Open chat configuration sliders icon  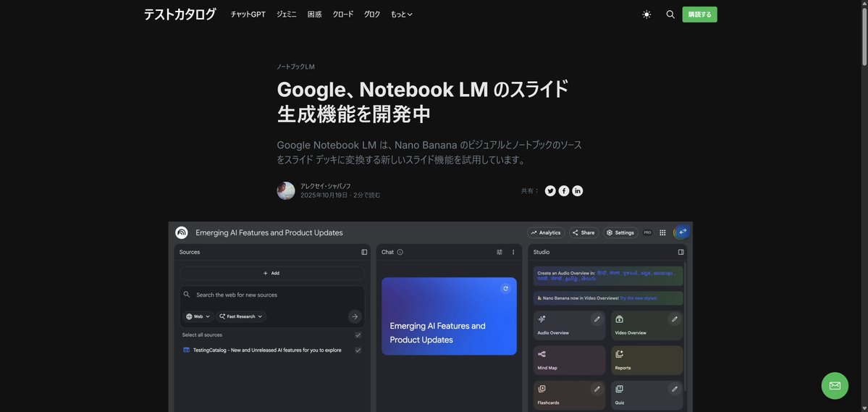(x=500, y=252)
